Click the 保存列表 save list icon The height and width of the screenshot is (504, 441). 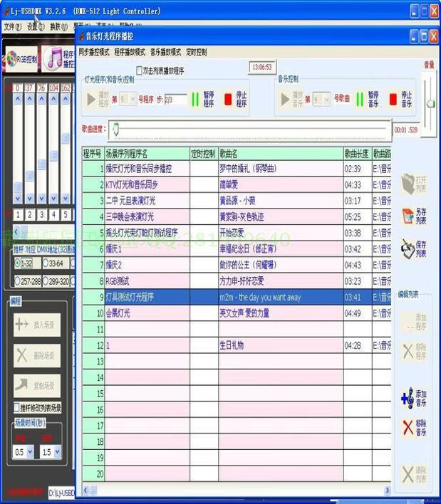[x=412, y=248]
